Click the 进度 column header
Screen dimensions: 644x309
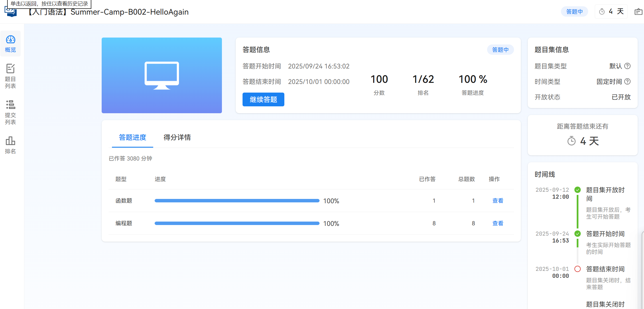pos(160,179)
